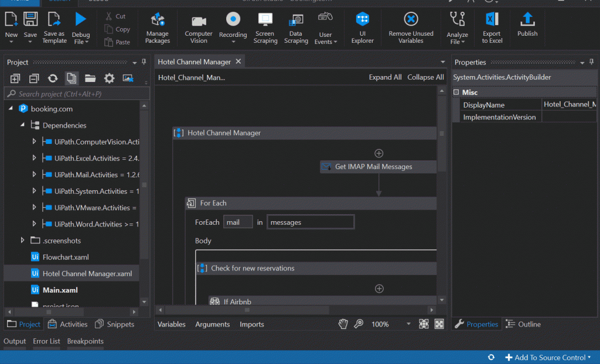The height and width of the screenshot is (364, 600).
Task: Click plus icon above Get IMAP activity
Action: click(379, 153)
